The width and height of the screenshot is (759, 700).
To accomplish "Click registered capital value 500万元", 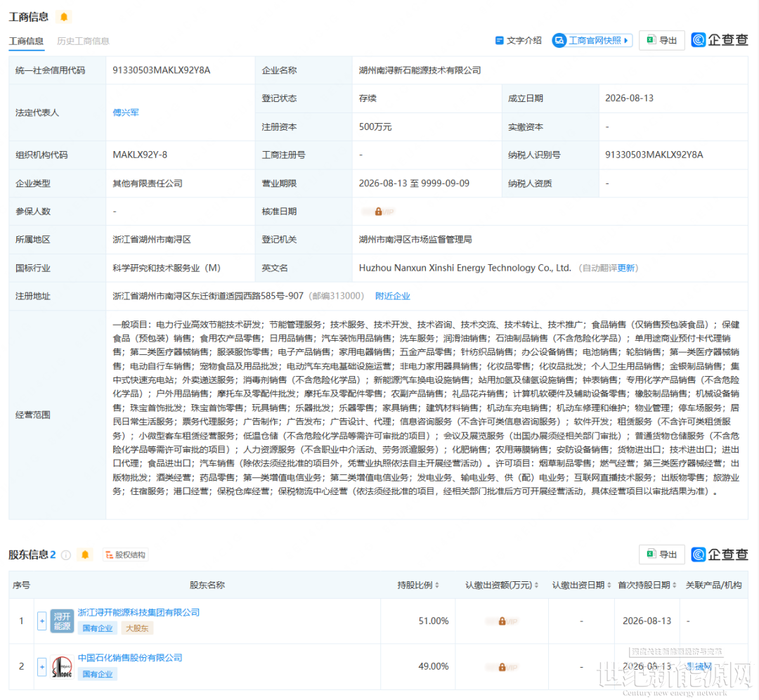I will click(375, 127).
